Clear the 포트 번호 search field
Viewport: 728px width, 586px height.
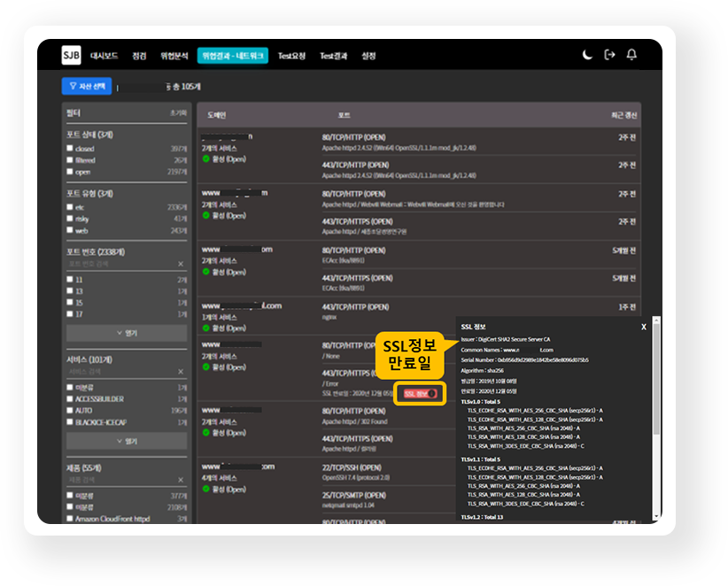coord(181,264)
